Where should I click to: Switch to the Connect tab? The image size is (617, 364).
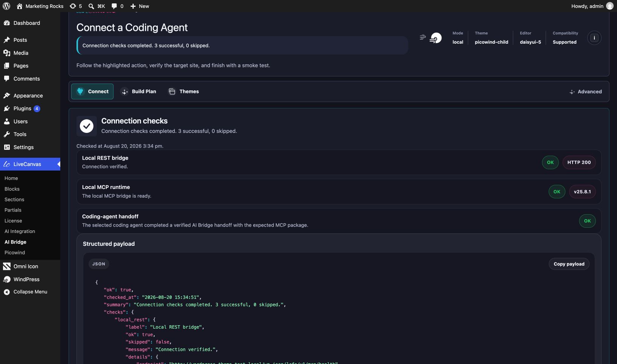92,91
